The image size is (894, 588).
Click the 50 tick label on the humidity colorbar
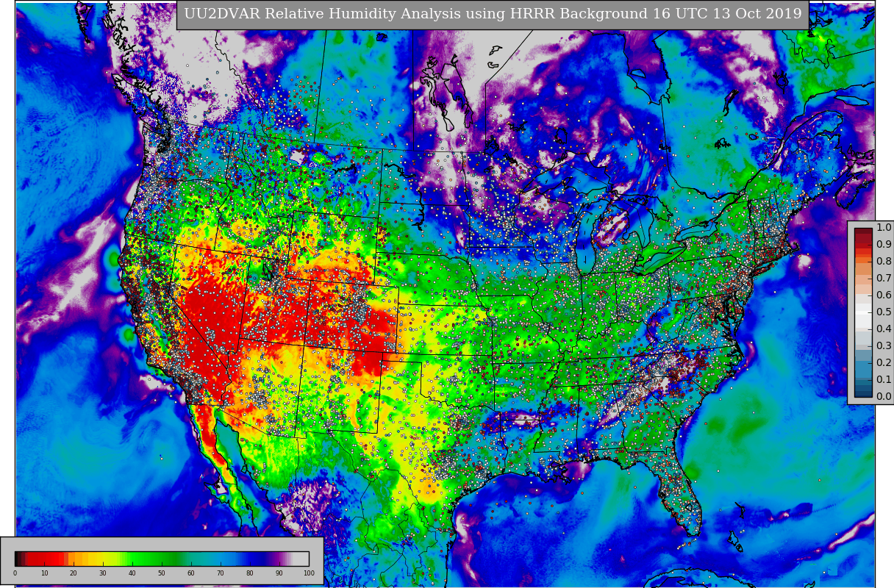[x=162, y=573]
